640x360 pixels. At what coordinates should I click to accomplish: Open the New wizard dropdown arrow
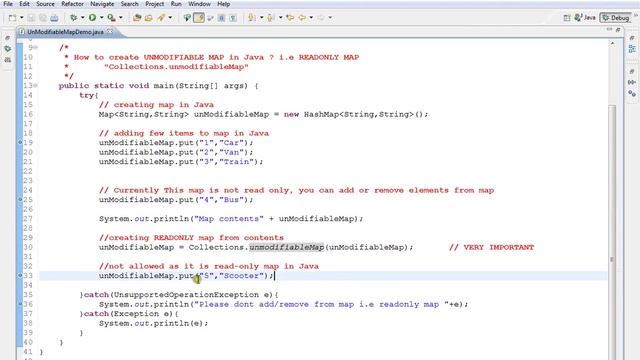tap(22, 18)
